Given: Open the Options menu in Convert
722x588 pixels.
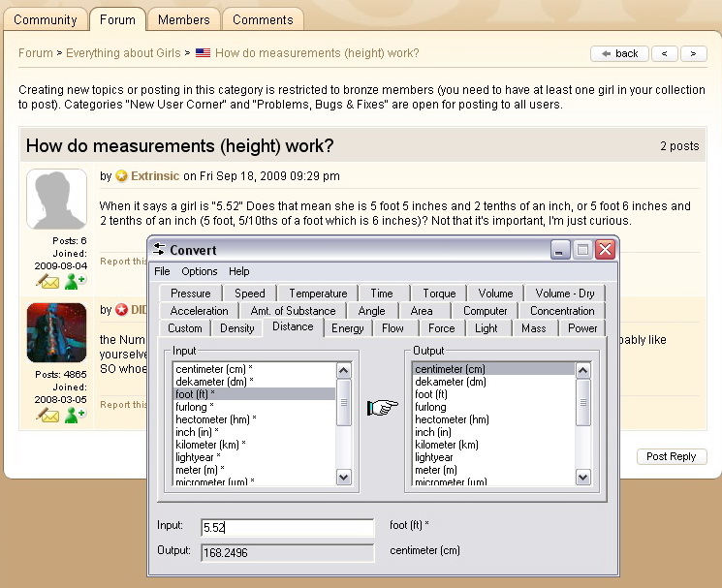Looking at the screenshot, I should (x=200, y=271).
